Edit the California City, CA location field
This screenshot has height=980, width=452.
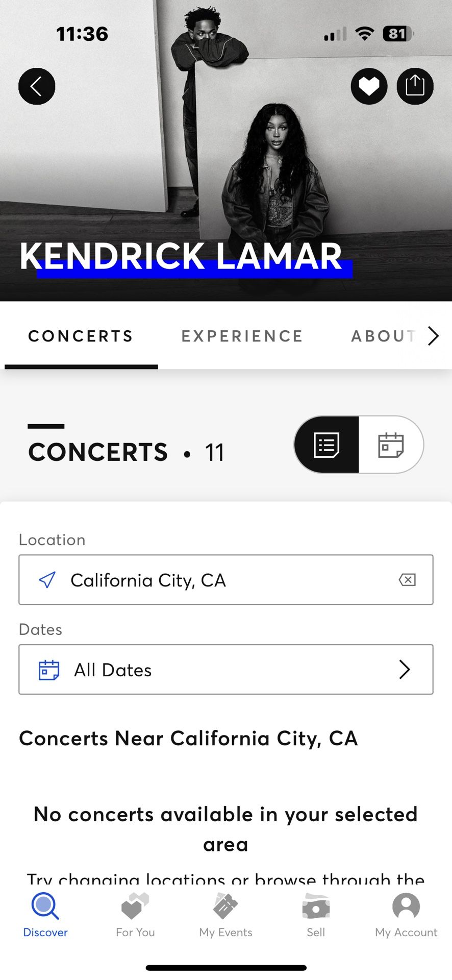224,580
